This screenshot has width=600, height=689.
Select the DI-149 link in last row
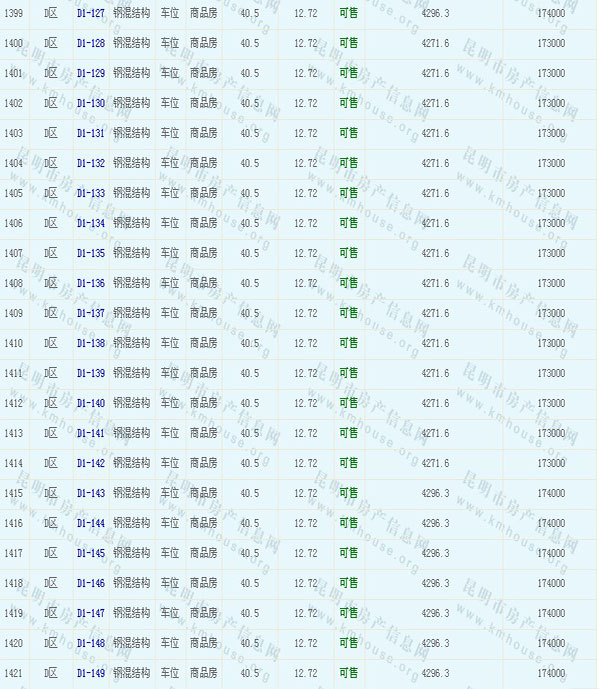(90, 673)
